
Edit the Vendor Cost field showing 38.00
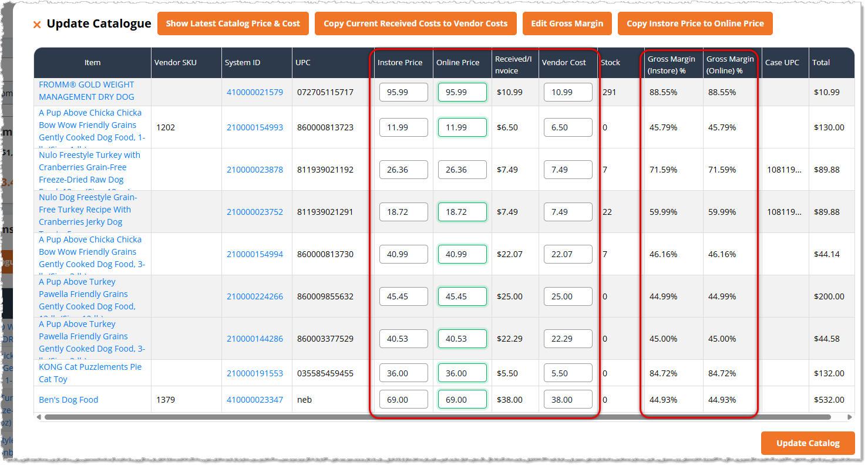[x=568, y=400]
